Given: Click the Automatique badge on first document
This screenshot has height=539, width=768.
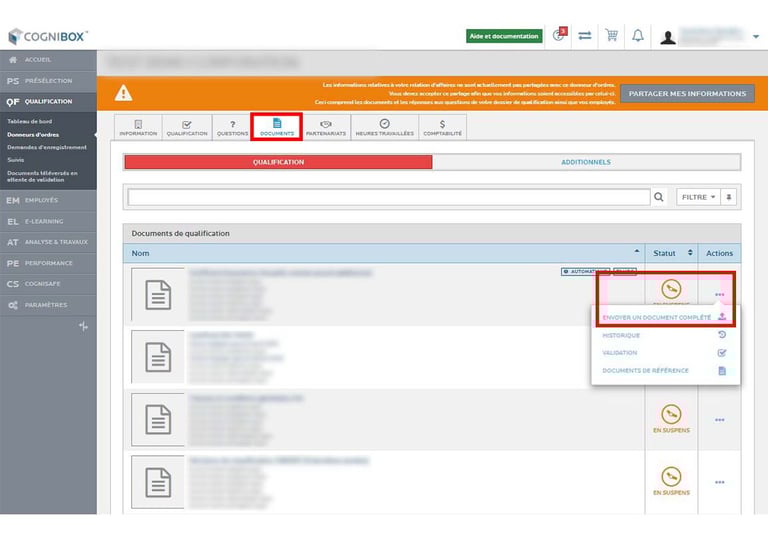Looking at the screenshot, I should click(x=585, y=271).
